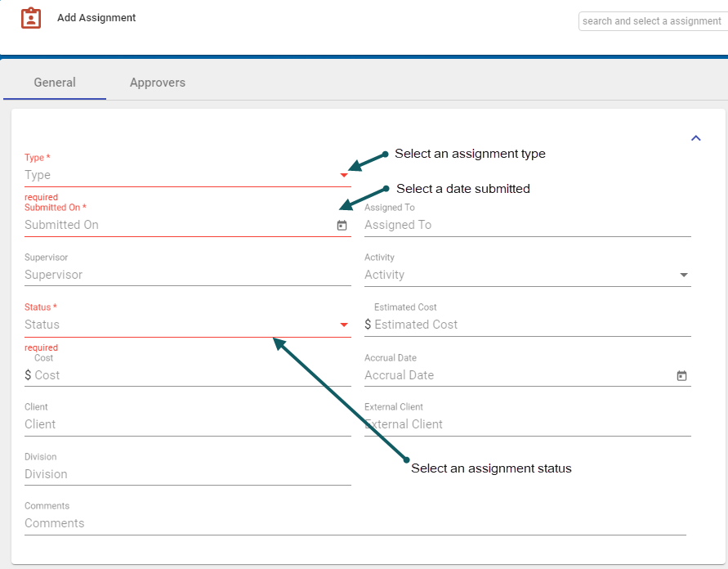Click the Accrual Date text field
The image size is (728, 569).
pyautogui.click(x=516, y=376)
